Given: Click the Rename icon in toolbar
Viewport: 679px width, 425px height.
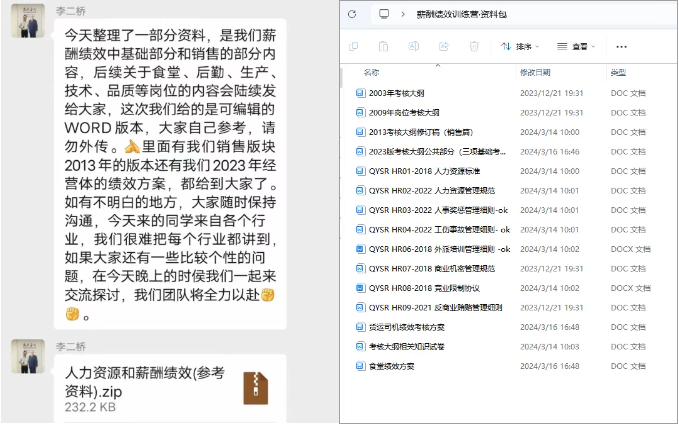Looking at the screenshot, I should pos(414,46).
